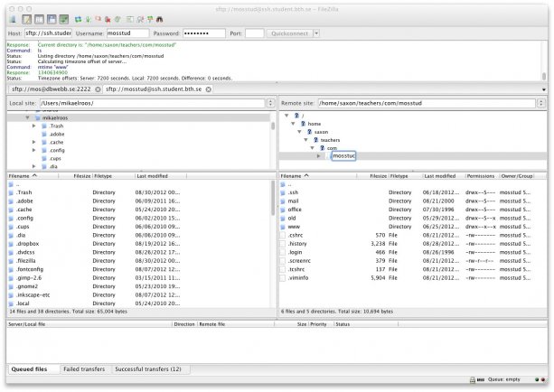This screenshot has height=392, width=554.
Task: Sort remote list by Owner/Group column
Action: point(517,176)
